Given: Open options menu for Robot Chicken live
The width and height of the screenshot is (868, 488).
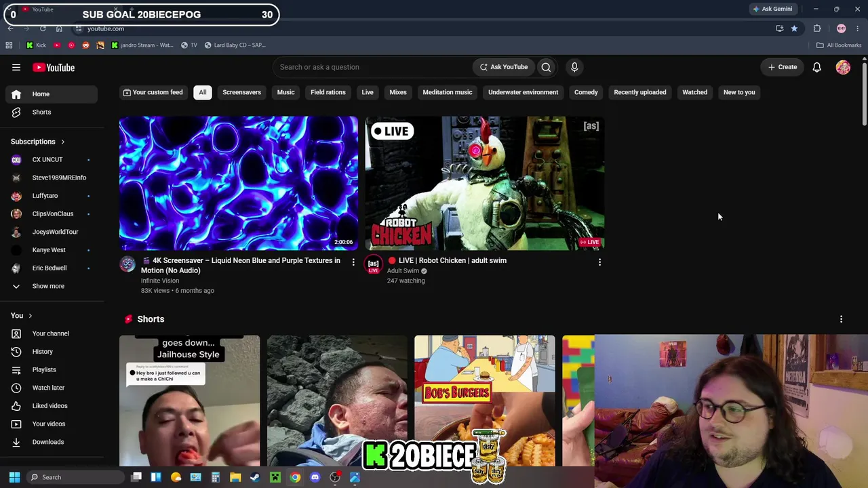Looking at the screenshot, I should coord(599,262).
